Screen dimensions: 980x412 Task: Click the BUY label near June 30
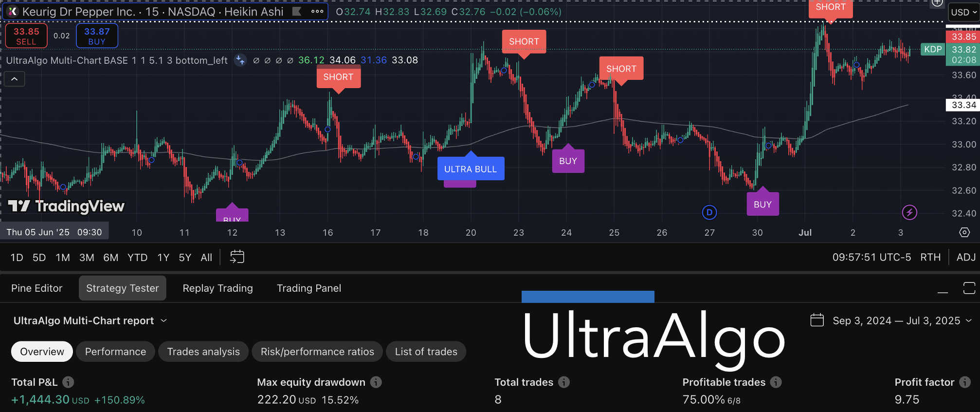[763, 205]
